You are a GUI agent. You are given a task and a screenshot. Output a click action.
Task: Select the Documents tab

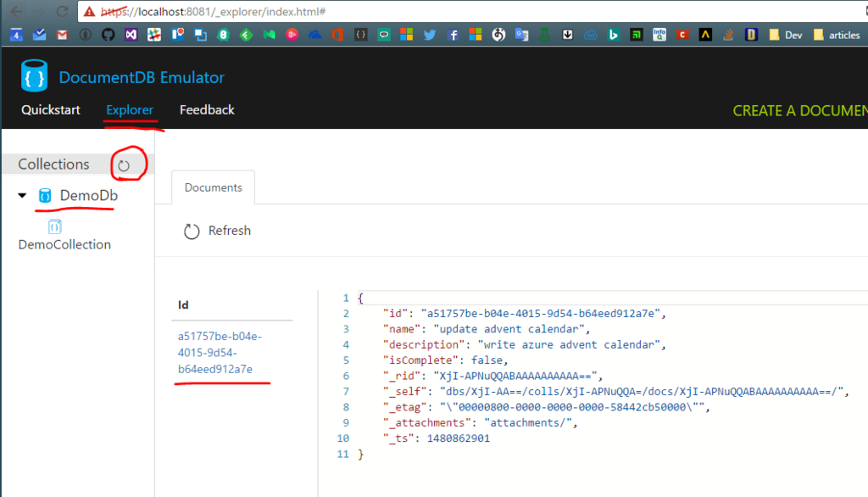point(213,187)
